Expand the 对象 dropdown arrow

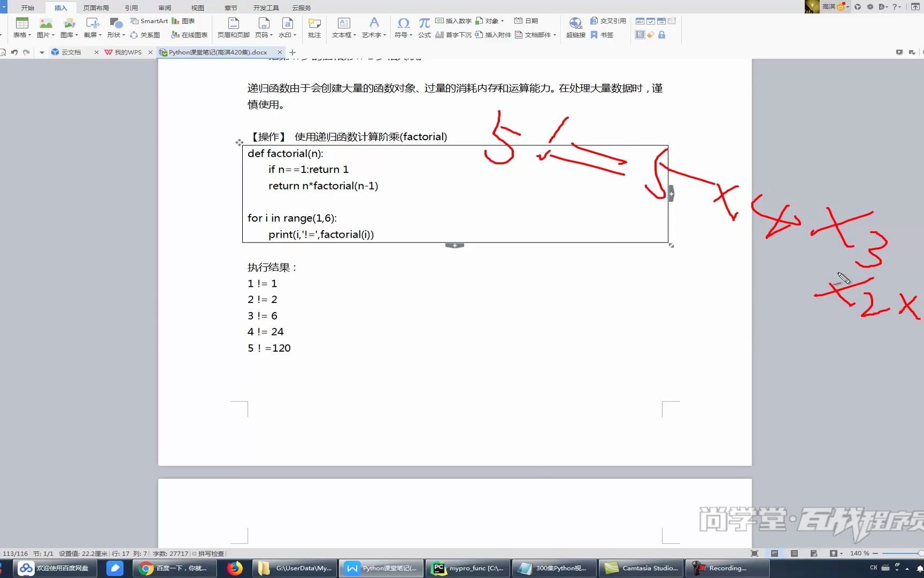[502, 21]
